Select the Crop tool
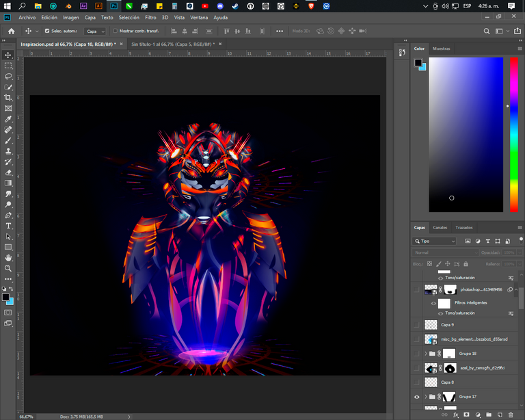The height and width of the screenshot is (420, 525). [x=8, y=98]
